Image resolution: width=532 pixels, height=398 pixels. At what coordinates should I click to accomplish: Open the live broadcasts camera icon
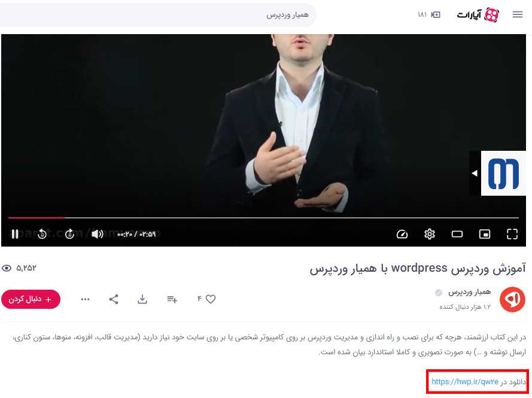click(436, 14)
